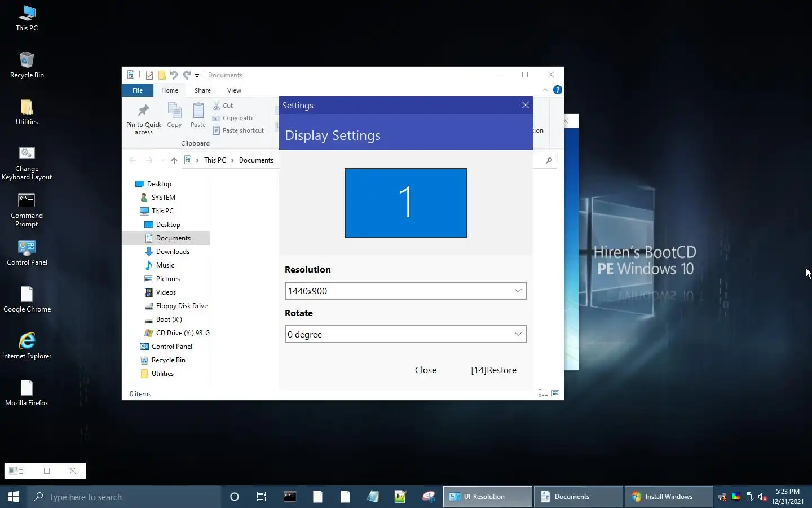The width and height of the screenshot is (812, 508).
Task: Select Downloads in the navigation tree
Action: click(167, 252)
